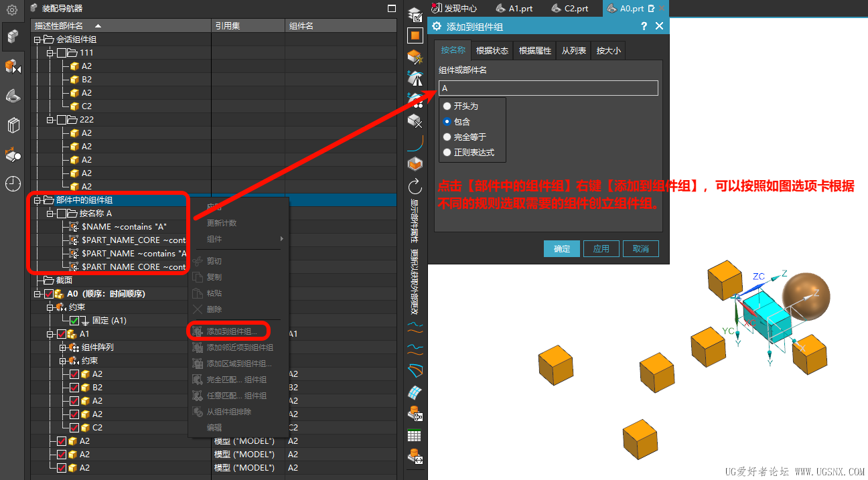Click the blue mesh surface icon
868x480 pixels.
click(x=415, y=392)
